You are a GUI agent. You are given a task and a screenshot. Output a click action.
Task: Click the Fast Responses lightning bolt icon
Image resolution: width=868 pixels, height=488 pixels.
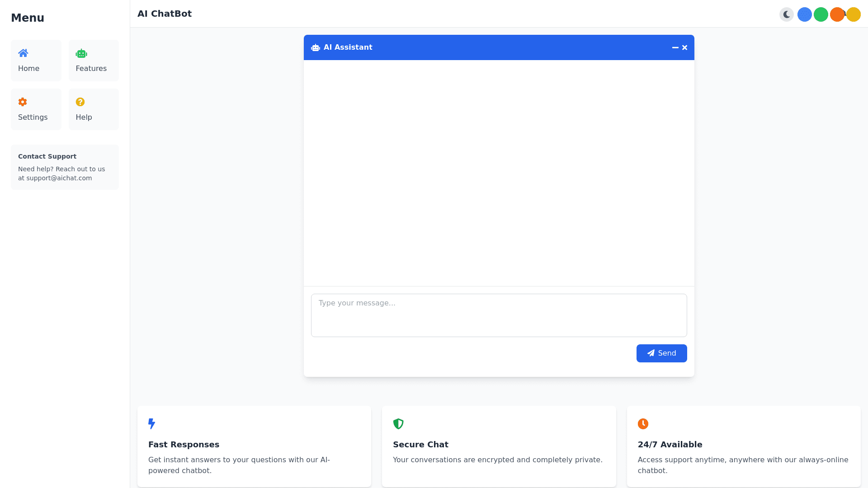[151, 424]
